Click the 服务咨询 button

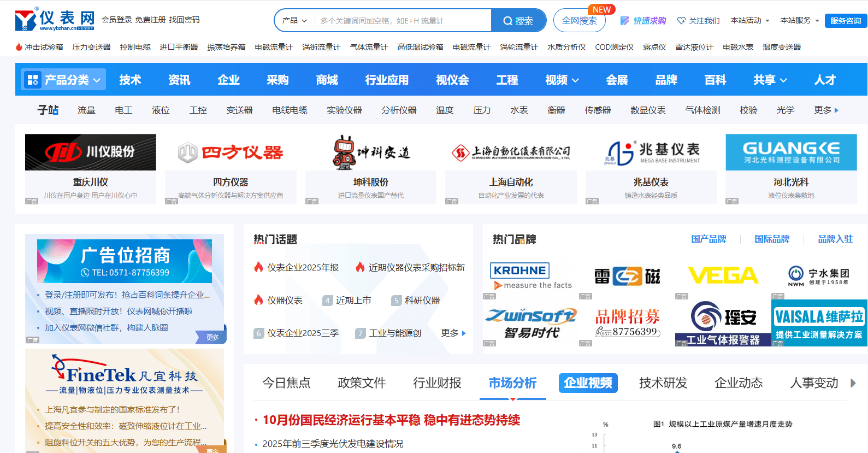pos(846,21)
